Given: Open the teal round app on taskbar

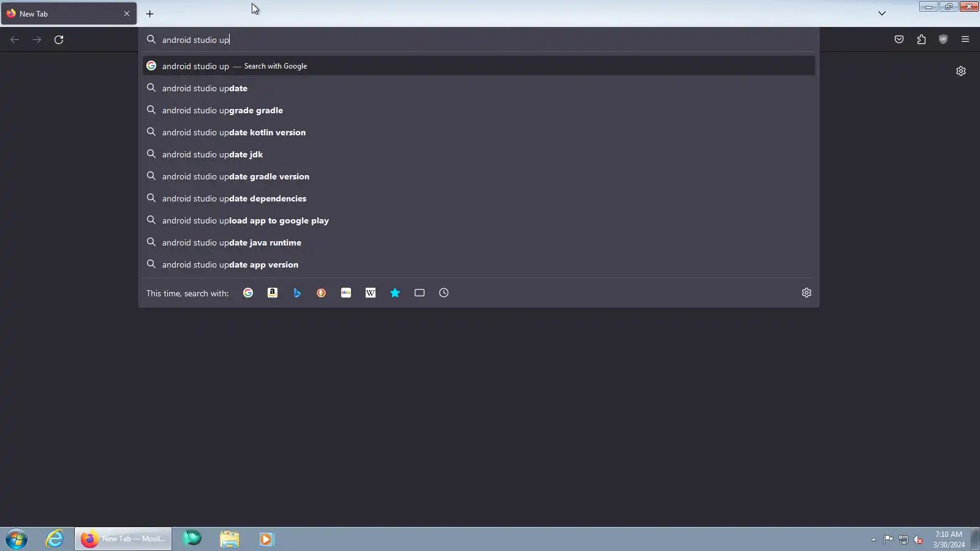Looking at the screenshot, I should click(x=192, y=539).
